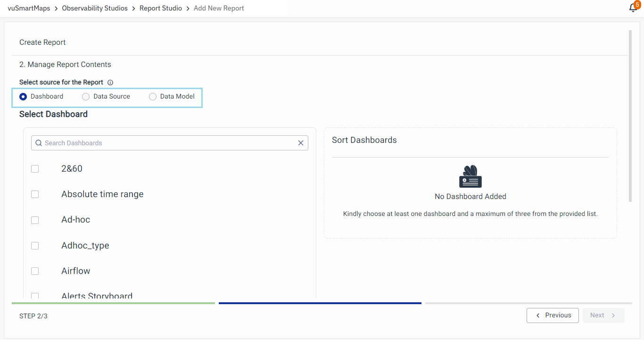Check the Airflow dashboard checkbox

click(35, 271)
